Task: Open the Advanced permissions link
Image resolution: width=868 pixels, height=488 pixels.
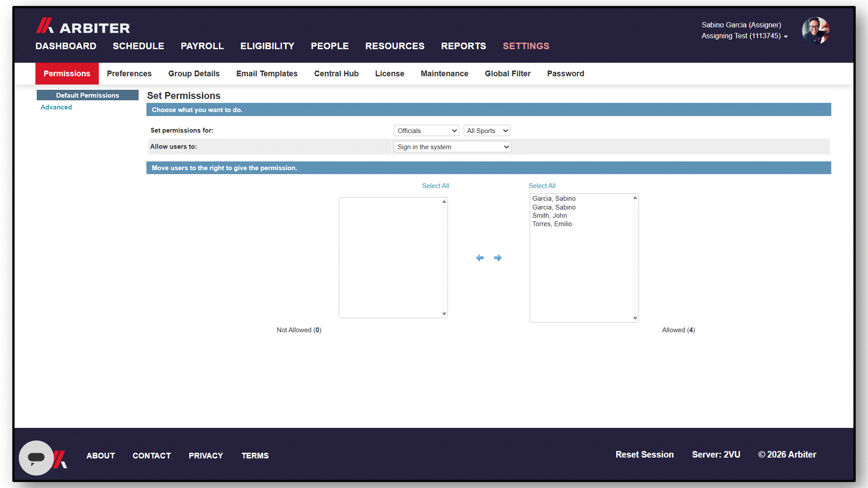Action: pyautogui.click(x=56, y=107)
